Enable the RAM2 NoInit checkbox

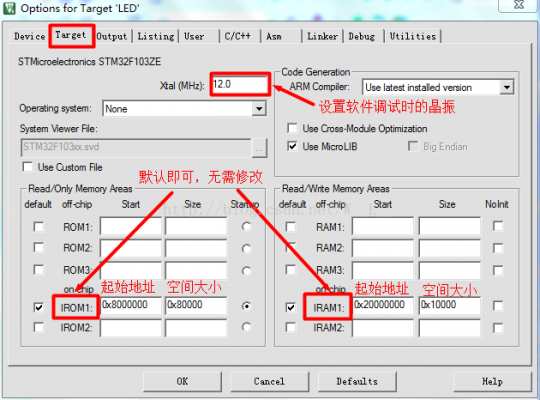click(498, 248)
